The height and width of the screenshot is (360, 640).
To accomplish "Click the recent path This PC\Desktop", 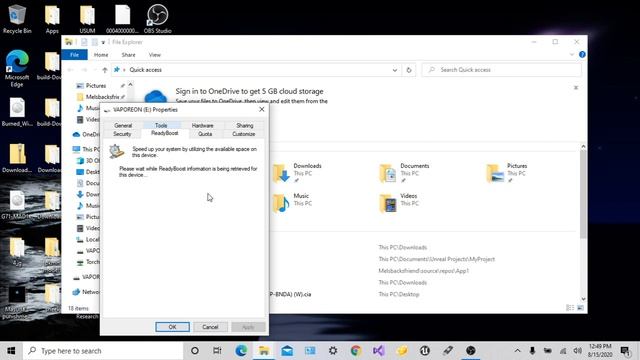I will point(399,294).
